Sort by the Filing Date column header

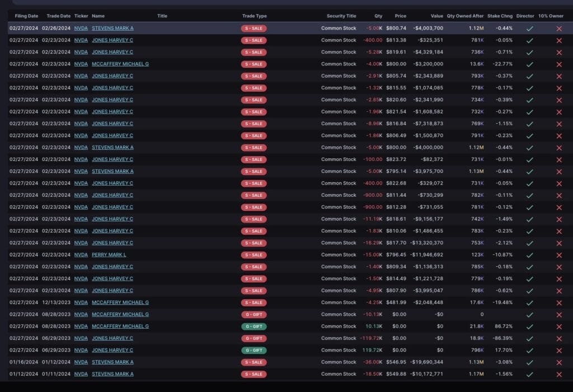[x=26, y=16]
